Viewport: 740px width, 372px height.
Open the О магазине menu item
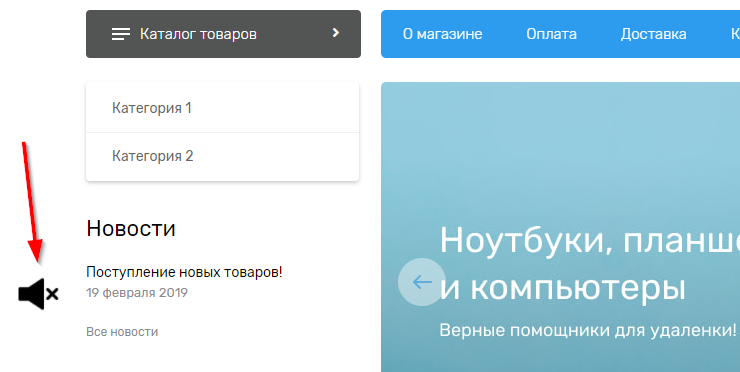coord(442,34)
